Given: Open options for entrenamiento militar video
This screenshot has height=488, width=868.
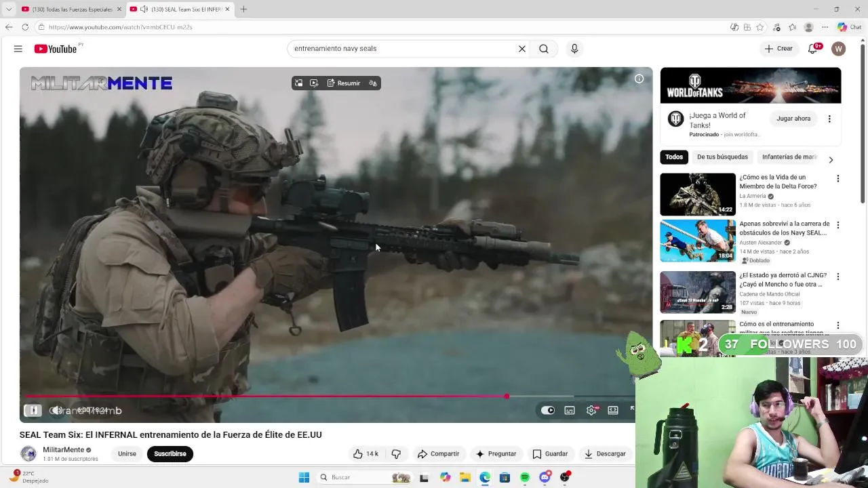Looking at the screenshot, I should click(x=837, y=325).
